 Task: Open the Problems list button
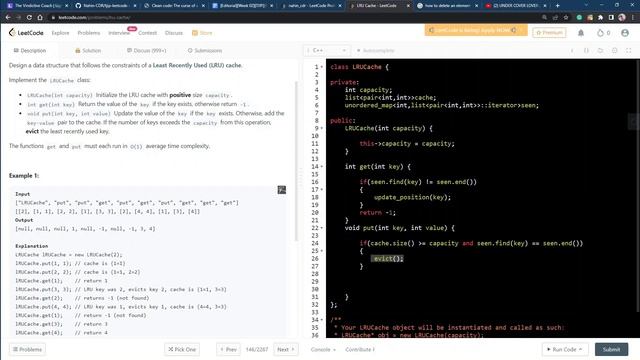point(27,349)
